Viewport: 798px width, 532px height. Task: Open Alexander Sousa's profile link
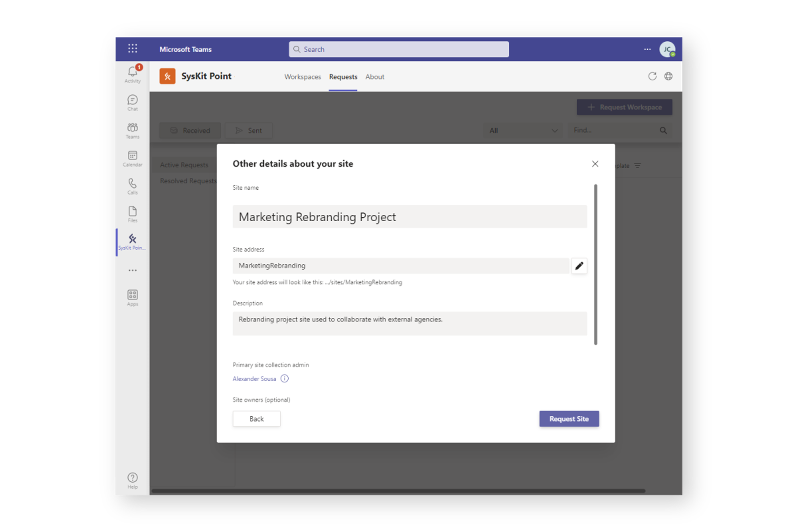(254, 379)
